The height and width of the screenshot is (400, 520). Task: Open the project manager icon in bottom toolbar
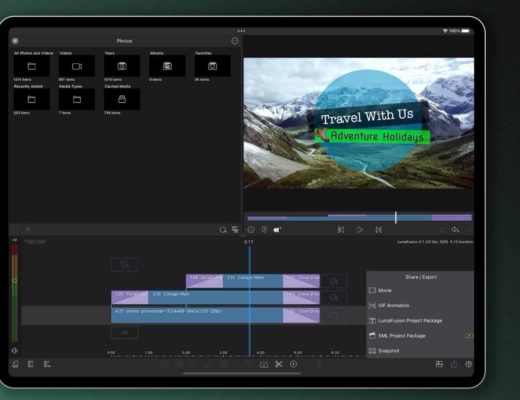tap(15, 364)
